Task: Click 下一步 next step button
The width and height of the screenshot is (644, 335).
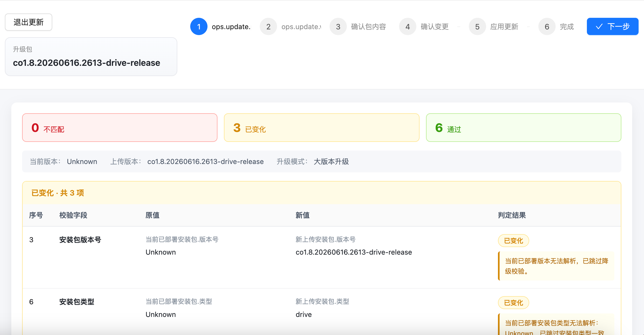Action: point(612,26)
